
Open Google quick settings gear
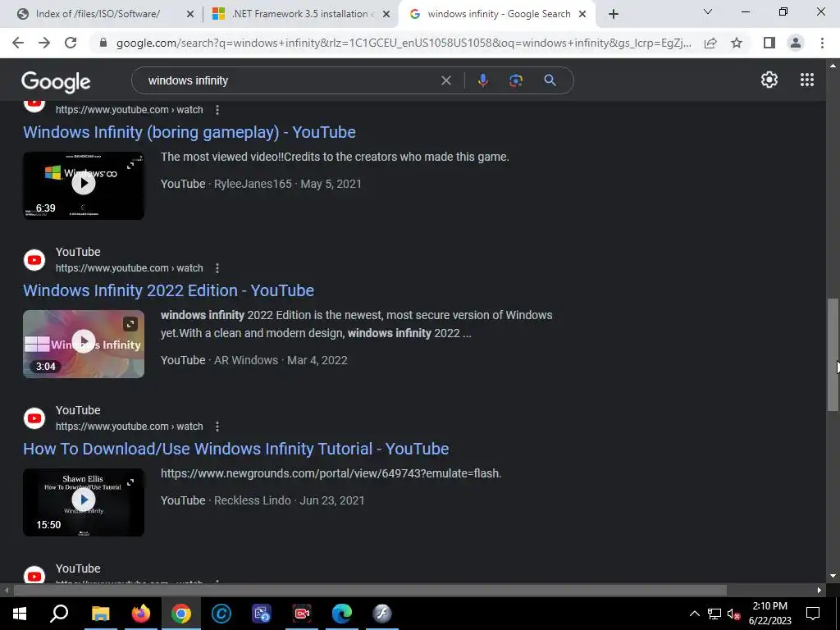point(769,80)
